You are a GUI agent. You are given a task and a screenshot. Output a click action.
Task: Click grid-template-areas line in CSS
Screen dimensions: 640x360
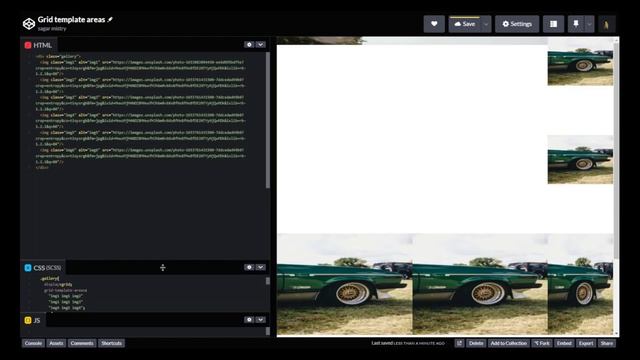point(65,290)
